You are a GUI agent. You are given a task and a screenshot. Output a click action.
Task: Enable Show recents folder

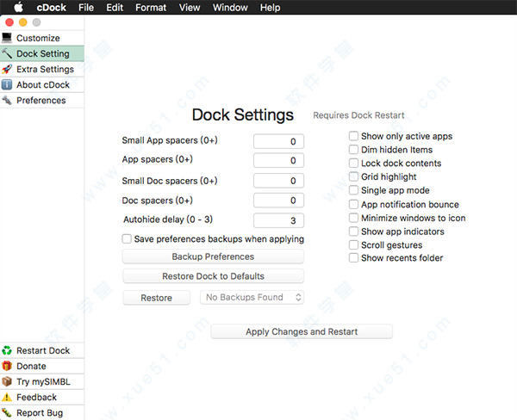click(353, 257)
